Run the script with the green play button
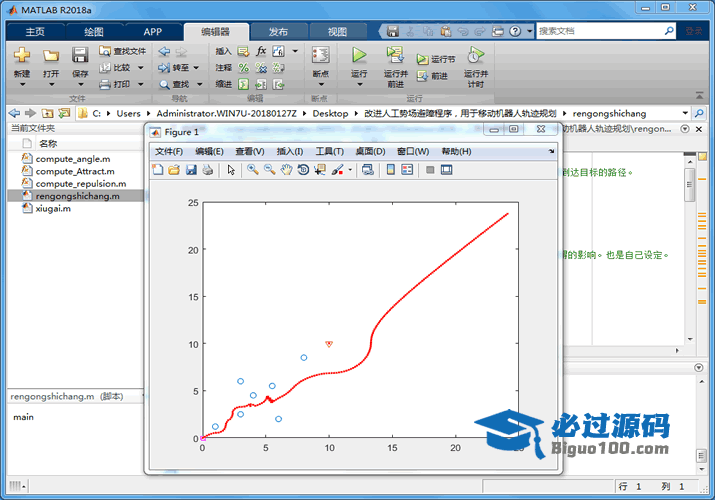 click(x=359, y=55)
